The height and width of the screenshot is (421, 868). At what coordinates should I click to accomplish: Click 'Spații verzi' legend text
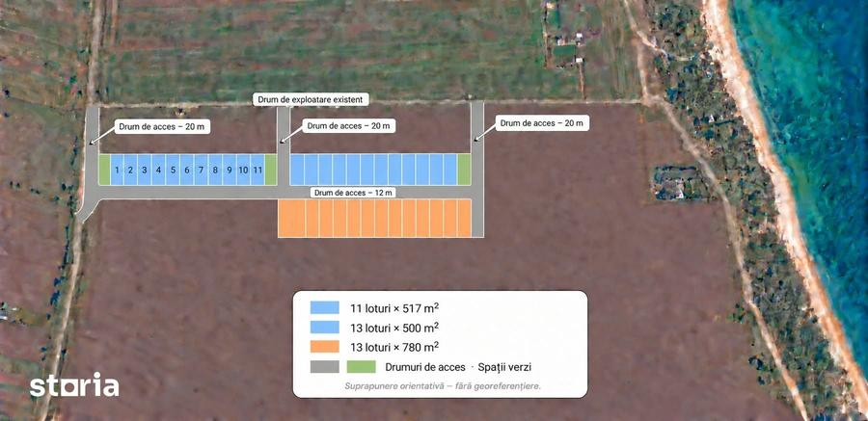pos(504,367)
